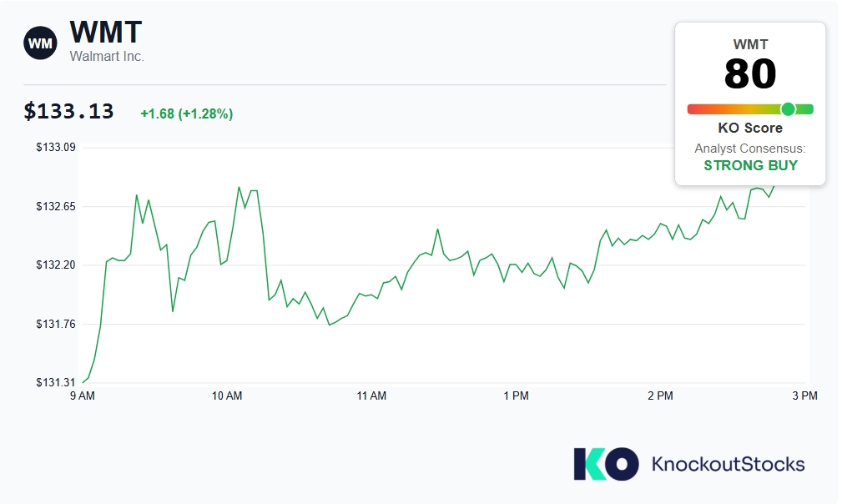Click the KO Score caption

point(750,128)
